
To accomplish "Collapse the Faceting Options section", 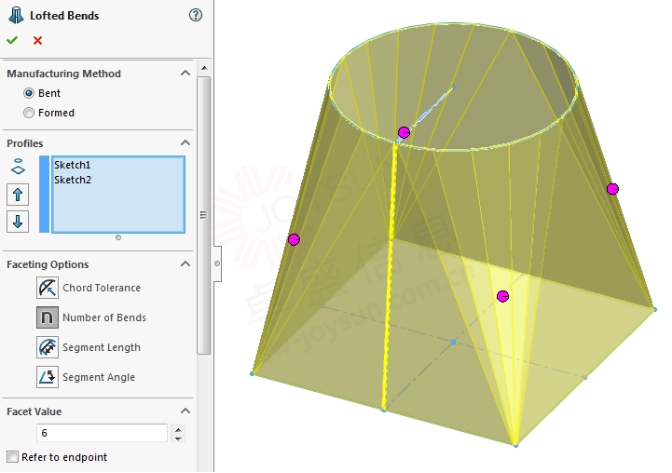I will tap(185, 265).
